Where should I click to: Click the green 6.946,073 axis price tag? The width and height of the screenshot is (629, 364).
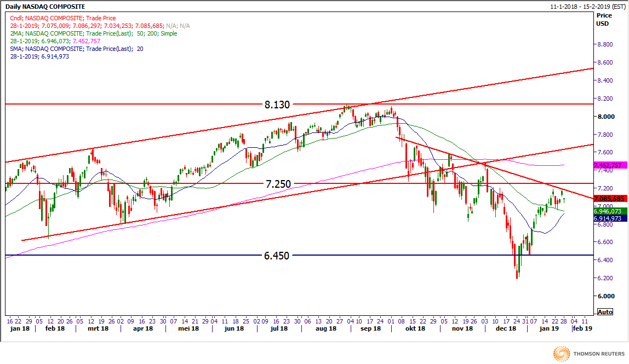(x=610, y=211)
